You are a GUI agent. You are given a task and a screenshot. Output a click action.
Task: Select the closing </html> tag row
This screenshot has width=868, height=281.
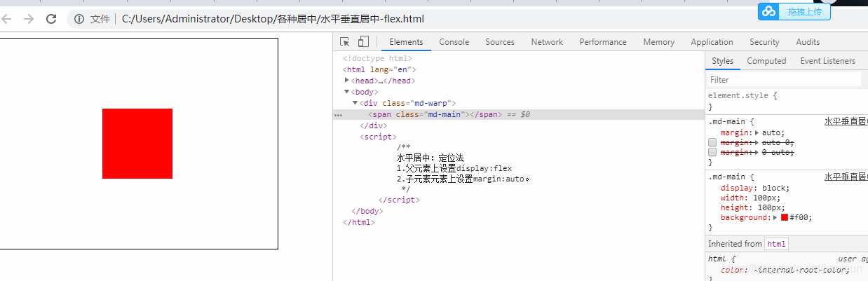click(x=359, y=222)
